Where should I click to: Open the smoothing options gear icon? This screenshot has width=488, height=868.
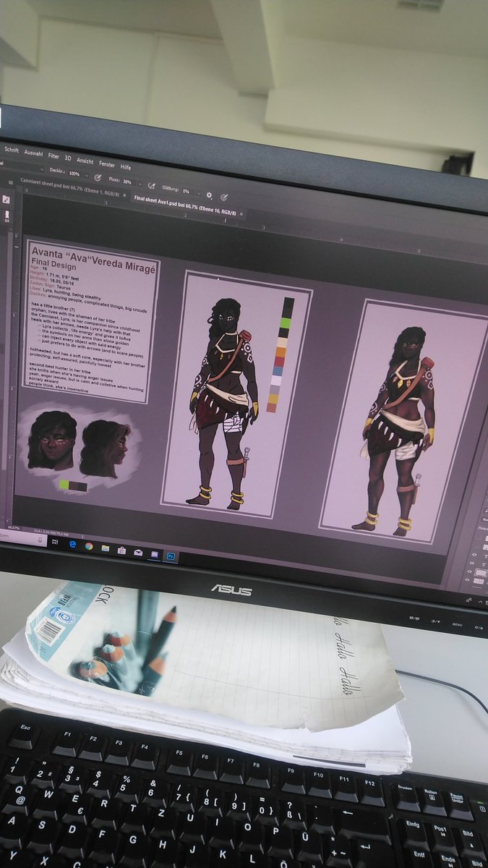point(209,195)
